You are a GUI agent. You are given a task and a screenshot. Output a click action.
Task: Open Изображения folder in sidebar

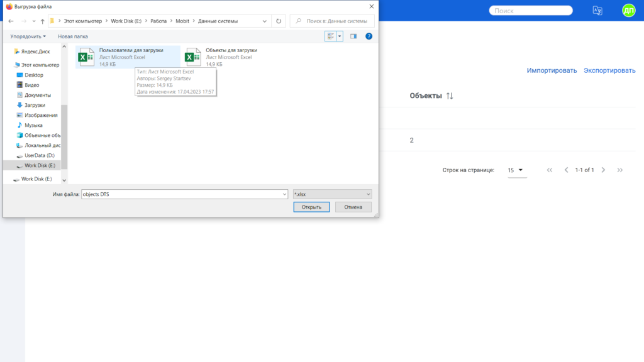37,115
